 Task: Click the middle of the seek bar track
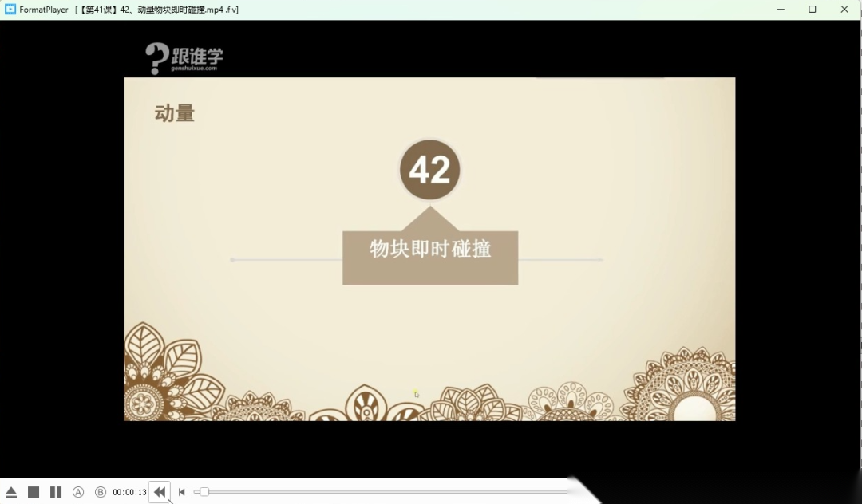pos(383,492)
